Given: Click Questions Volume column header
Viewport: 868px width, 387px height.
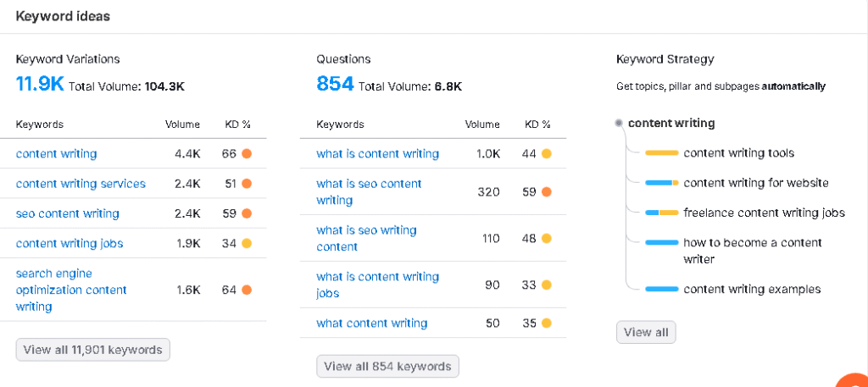Looking at the screenshot, I should pos(482,124).
